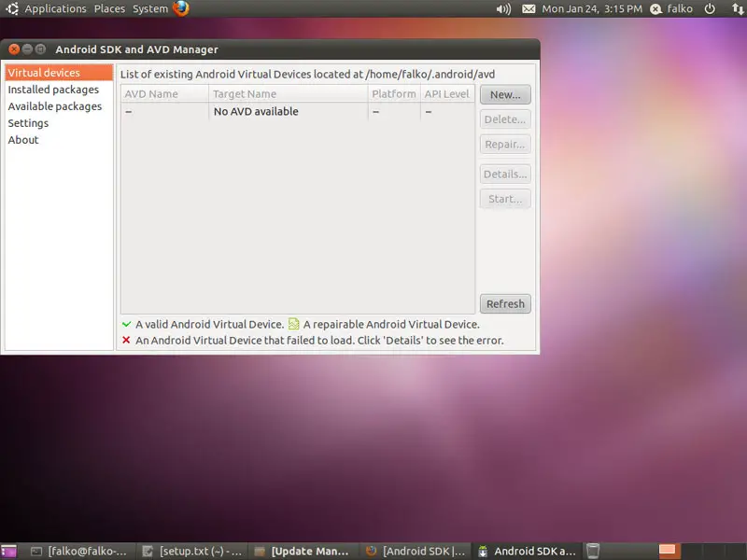Click the Platform column header
747x560 pixels.
tap(394, 94)
